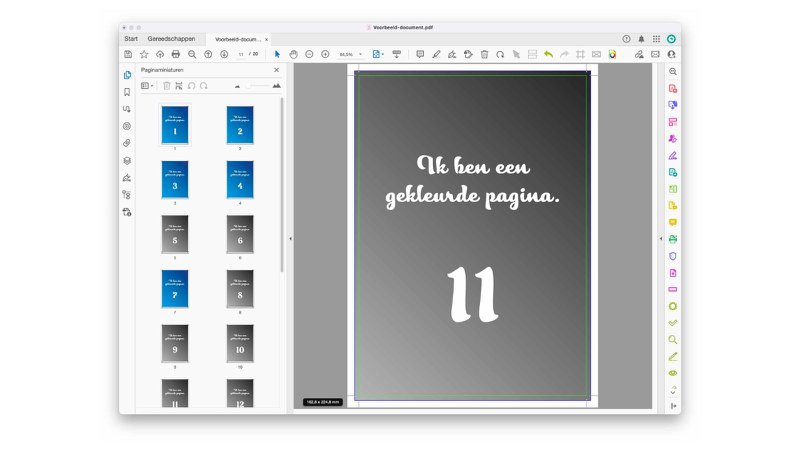Viewport: 800px width, 450px height.
Task: Select the arrow selection tool
Action: pos(277,54)
